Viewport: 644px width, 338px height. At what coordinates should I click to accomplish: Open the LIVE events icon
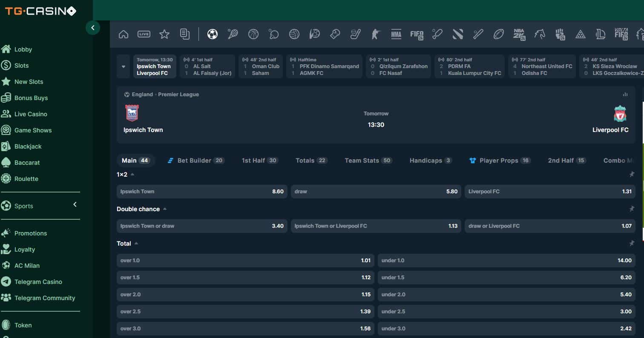144,34
